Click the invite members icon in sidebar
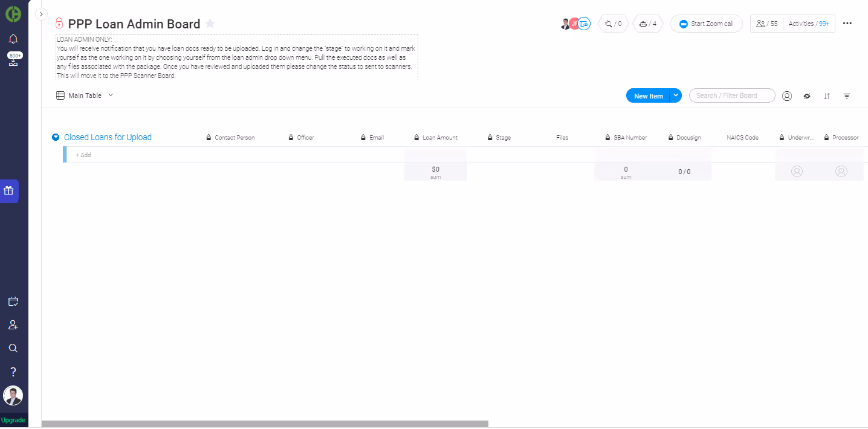 pos(13,325)
